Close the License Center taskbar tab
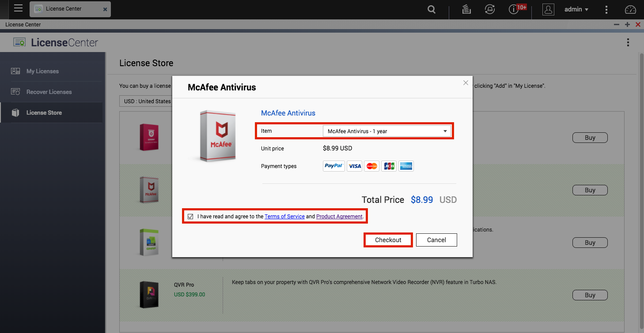 click(x=105, y=9)
